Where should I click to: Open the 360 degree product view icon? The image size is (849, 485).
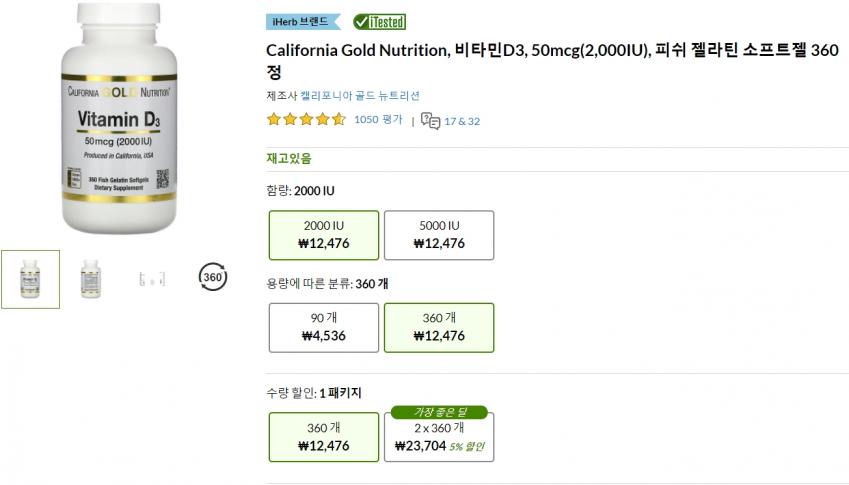[x=211, y=276]
